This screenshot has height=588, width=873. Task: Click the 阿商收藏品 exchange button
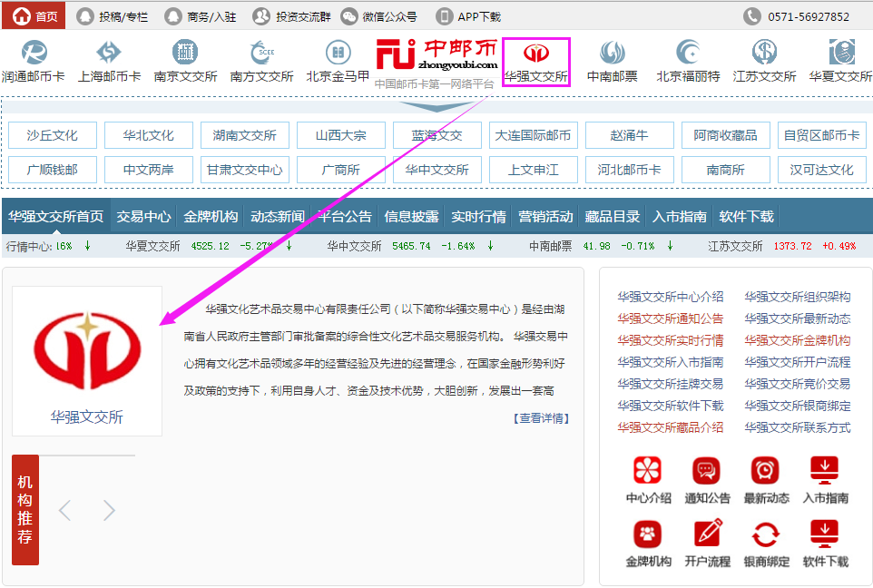(725, 135)
